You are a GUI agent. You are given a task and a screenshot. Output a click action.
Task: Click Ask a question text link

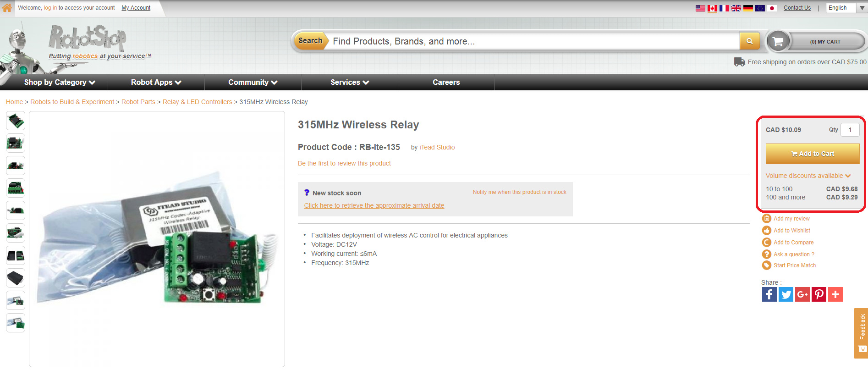(794, 254)
